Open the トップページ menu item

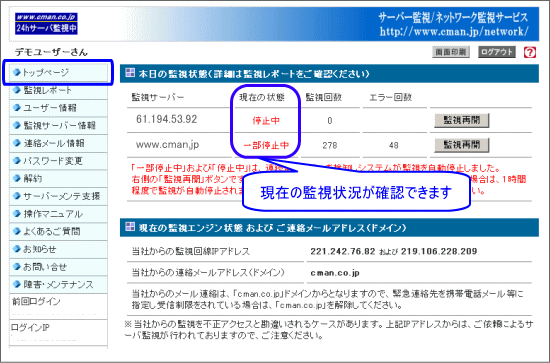pos(58,73)
